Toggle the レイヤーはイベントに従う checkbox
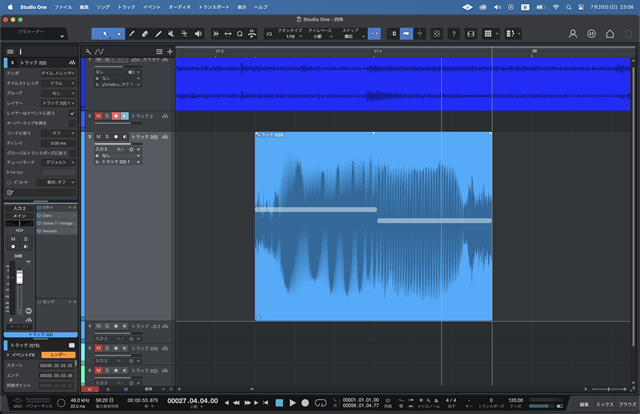This screenshot has width=640, height=414. pos(72,113)
